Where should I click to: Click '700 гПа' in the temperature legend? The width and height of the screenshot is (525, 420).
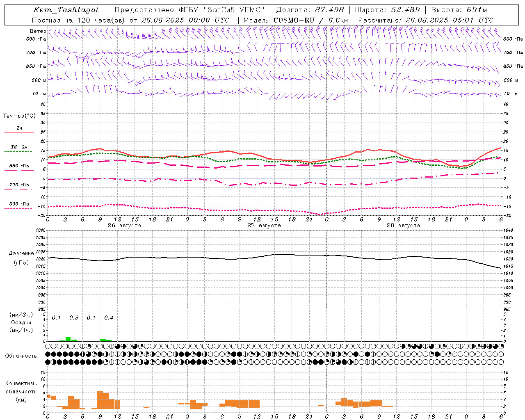click(19, 185)
